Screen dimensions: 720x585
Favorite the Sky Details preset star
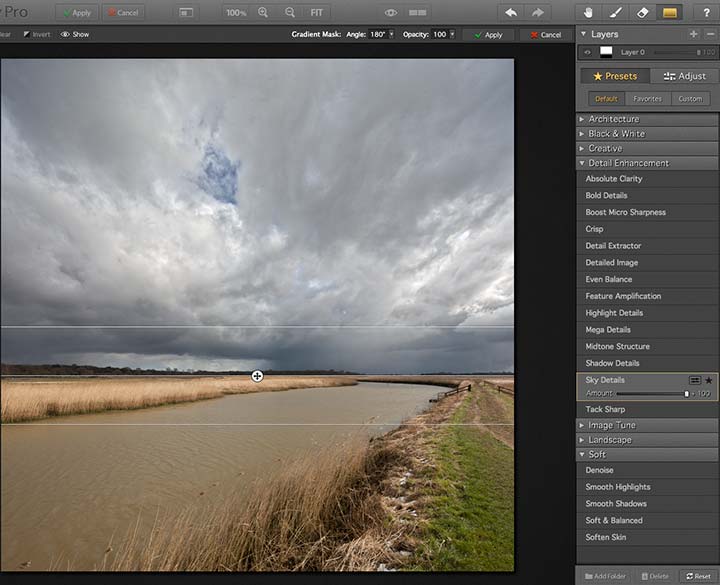pos(709,380)
